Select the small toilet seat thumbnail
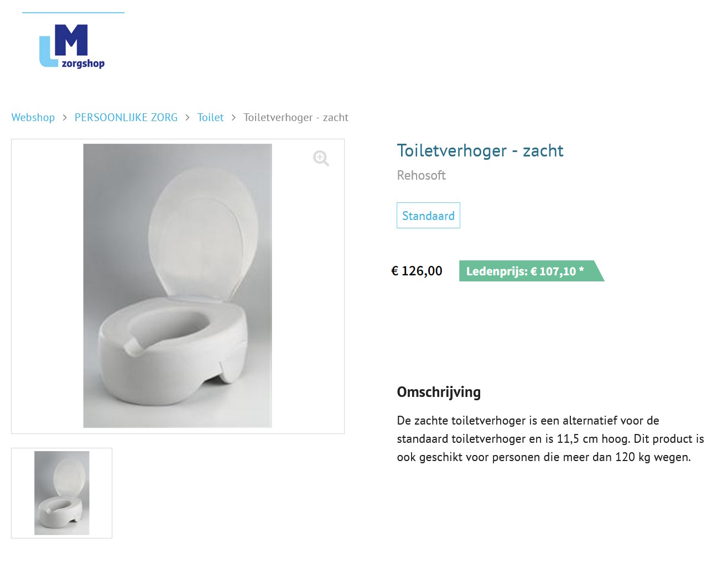This screenshot has width=728, height=565. click(x=61, y=493)
